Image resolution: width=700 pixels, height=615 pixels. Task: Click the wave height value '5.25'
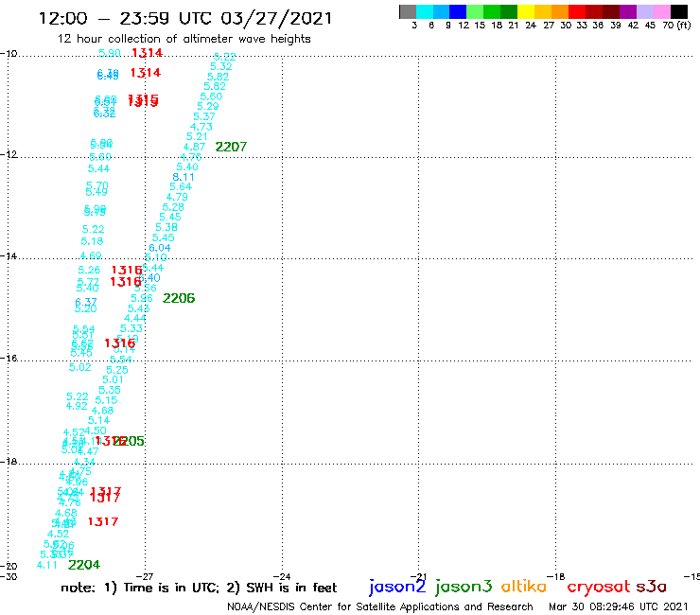[x=117, y=370]
